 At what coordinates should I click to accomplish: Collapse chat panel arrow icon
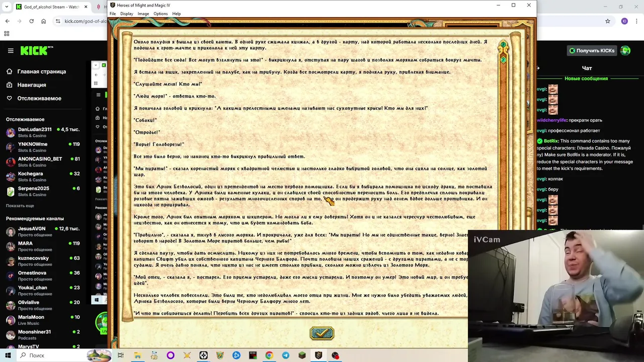click(x=538, y=68)
